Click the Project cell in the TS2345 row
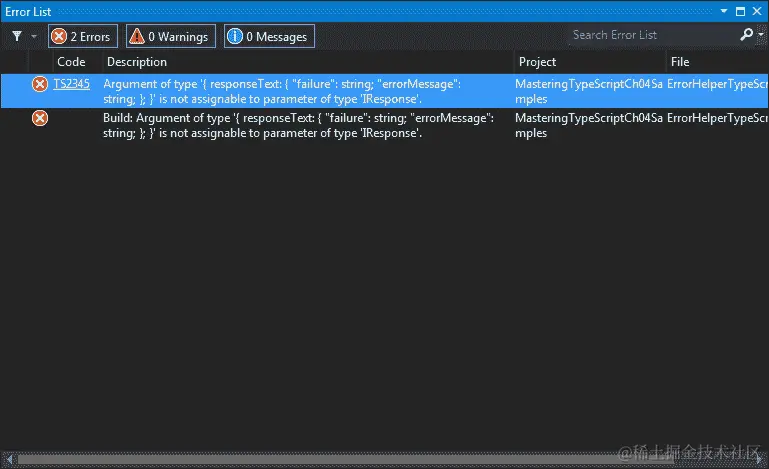The width and height of the screenshot is (769, 469). [589, 91]
